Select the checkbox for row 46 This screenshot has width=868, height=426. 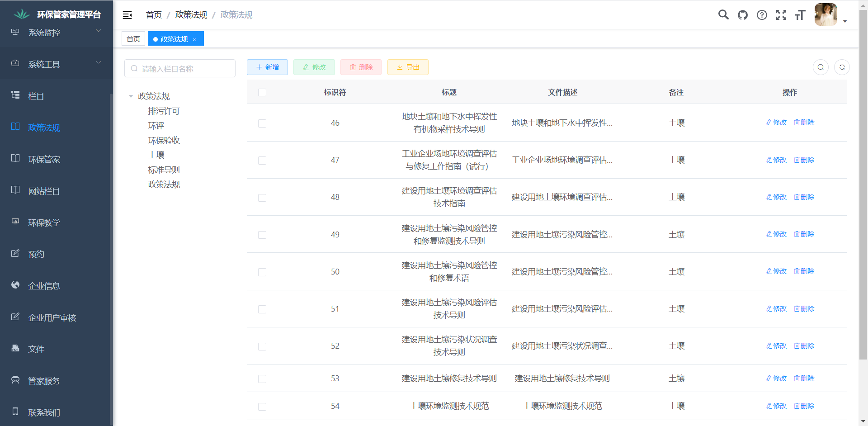[262, 123]
